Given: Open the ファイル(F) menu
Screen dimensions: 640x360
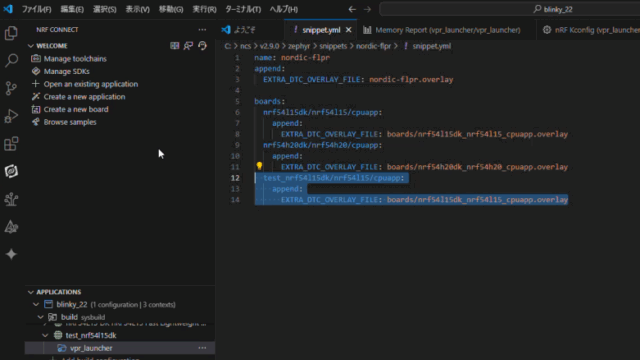Looking at the screenshot, I should [x=37, y=9].
